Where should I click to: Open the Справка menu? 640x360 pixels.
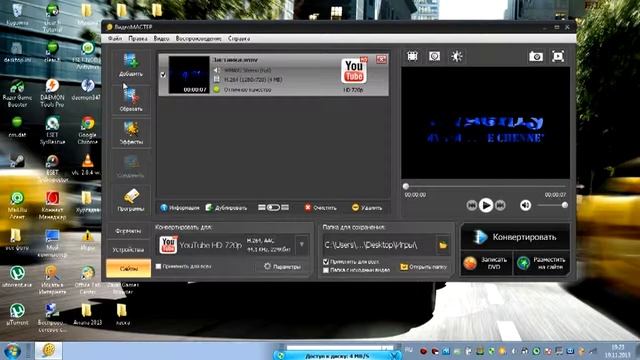coord(239,38)
